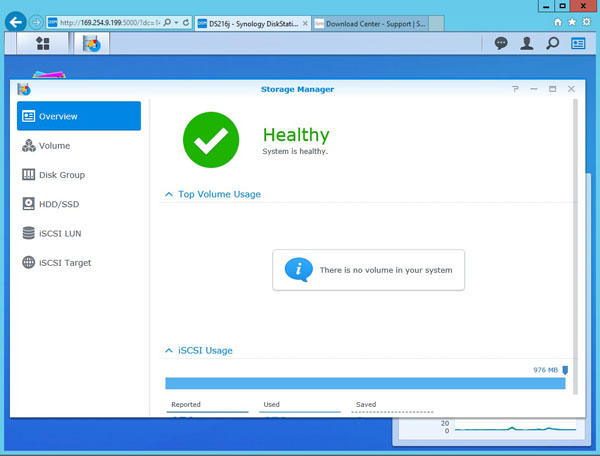Click the address bar search magnifier
This screenshot has width=600, height=456.
[x=167, y=23]
